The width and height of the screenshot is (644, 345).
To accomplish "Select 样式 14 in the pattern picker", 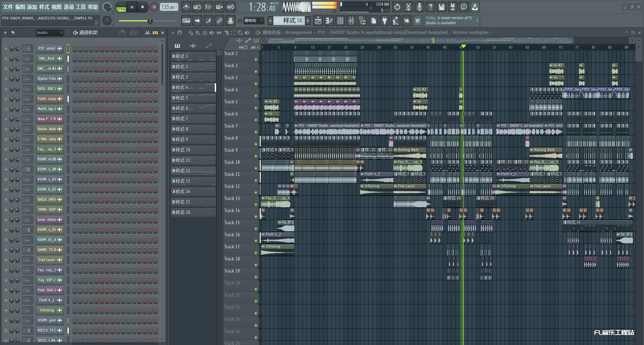I will point(193,192).
